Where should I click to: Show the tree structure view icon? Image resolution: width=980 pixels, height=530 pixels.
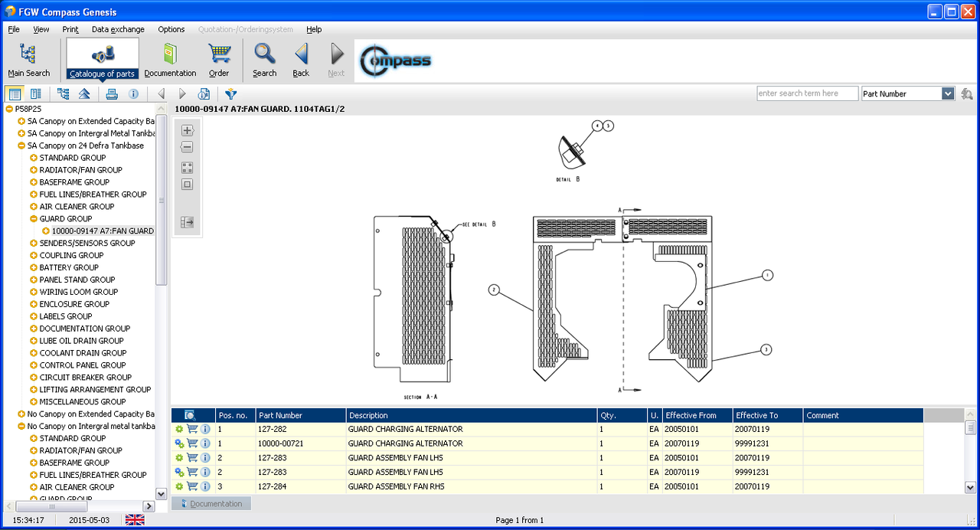(x=63, y=93)
